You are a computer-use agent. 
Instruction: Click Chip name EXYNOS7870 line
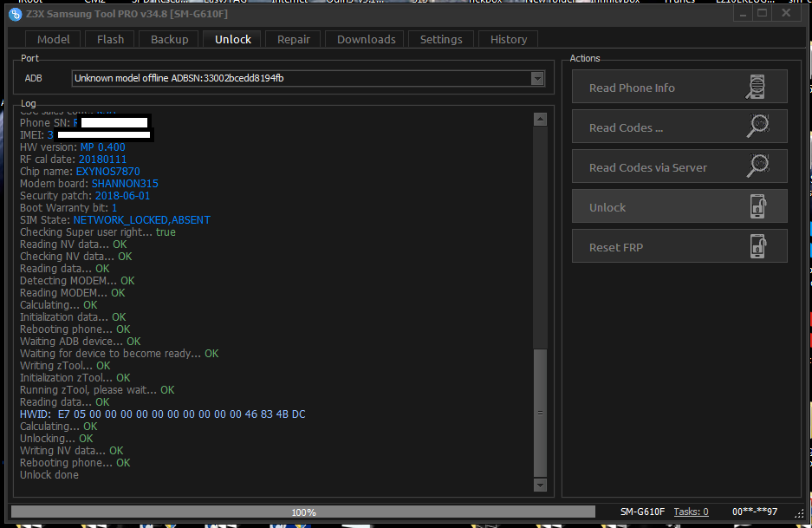[80, 172]
